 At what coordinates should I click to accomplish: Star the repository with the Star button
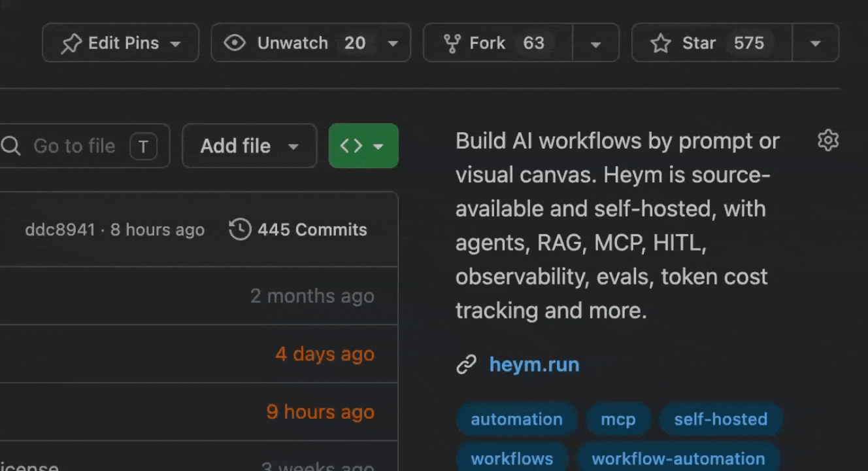(x=712, y=43)
